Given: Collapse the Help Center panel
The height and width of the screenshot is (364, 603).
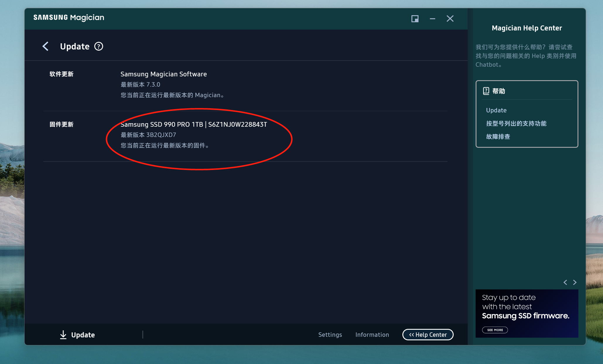Looking at the screenshot, I should [x=428, y=334].
